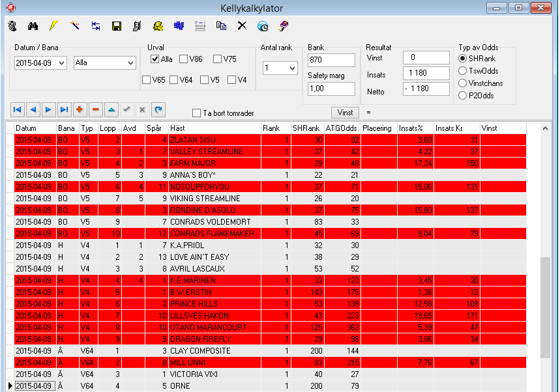Click the binoculars search icon
560x392 pixels.
pyautogui.click(x=33, y=26)
